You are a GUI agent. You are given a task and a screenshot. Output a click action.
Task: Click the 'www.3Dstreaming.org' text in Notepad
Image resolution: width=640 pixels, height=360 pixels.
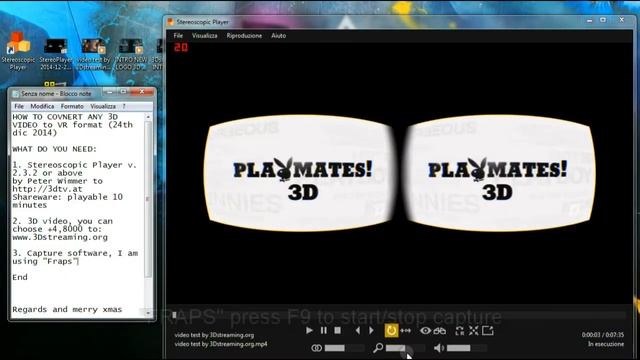click(60, 237)
